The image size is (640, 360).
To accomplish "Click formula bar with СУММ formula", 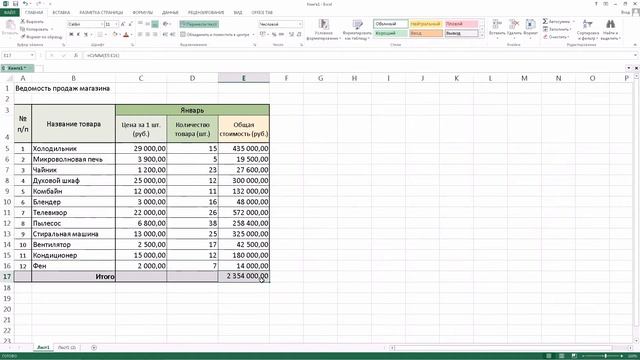I will [359, 55].
